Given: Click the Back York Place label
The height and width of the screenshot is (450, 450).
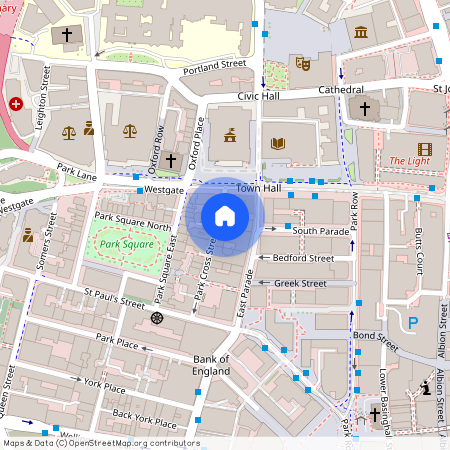Looking at the screenshot, I should [145, 419].
